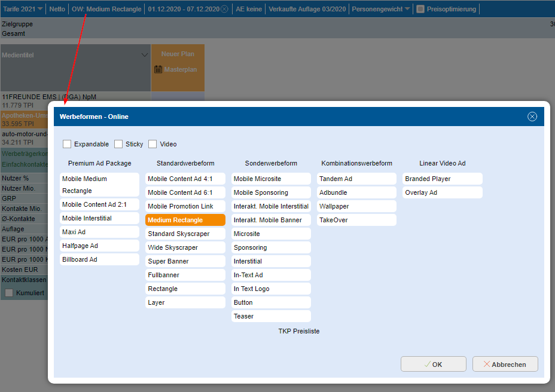The image size is (555, 392).
Task: Clear the date range with the X icon
Action: tap(224, 9)
